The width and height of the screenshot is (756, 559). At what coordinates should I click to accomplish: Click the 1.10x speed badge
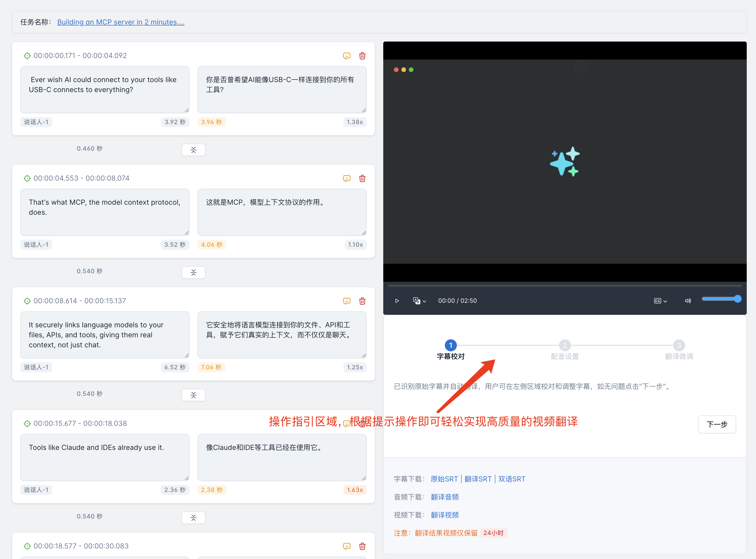[x=355, y=245]
